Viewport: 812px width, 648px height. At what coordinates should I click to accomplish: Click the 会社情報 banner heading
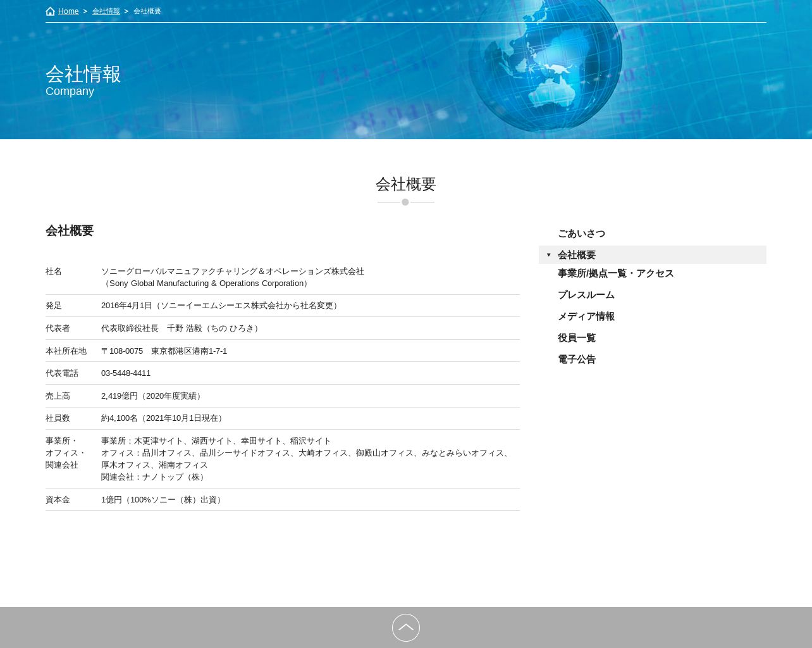83,74
